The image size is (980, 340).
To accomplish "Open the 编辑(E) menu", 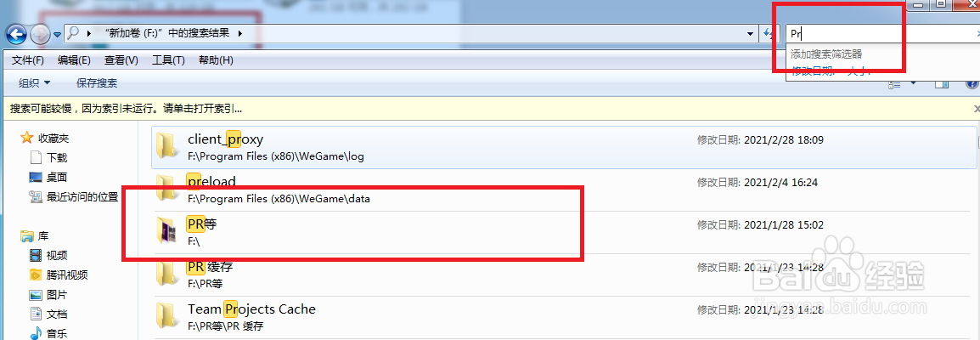I will click(x=74, y=60).
